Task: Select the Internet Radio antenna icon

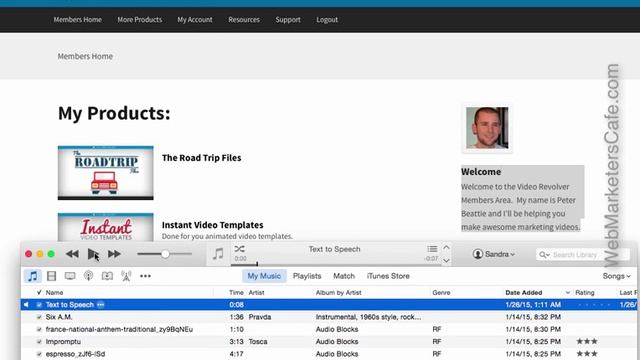Action: click(126, 276)
